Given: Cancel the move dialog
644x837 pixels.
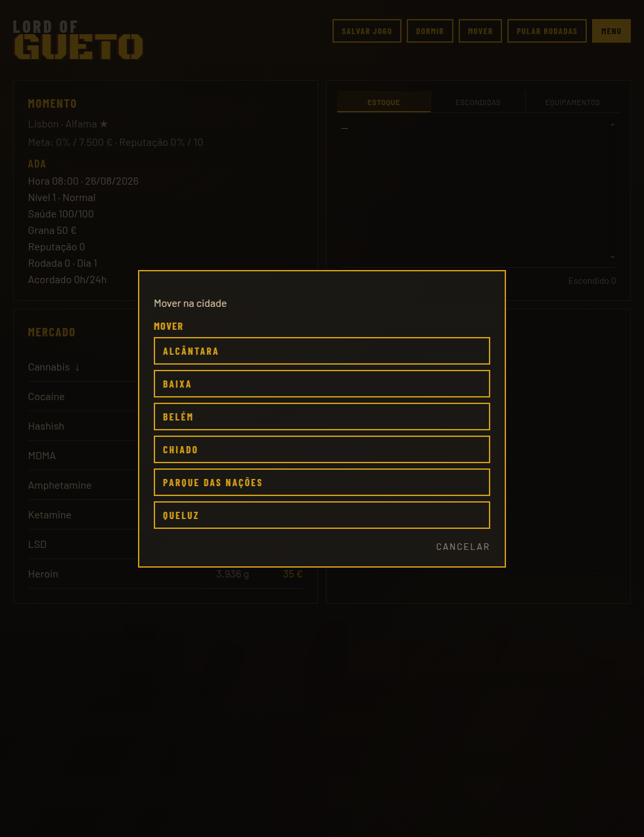Looking at the screenshot, I should coord(463,547).
